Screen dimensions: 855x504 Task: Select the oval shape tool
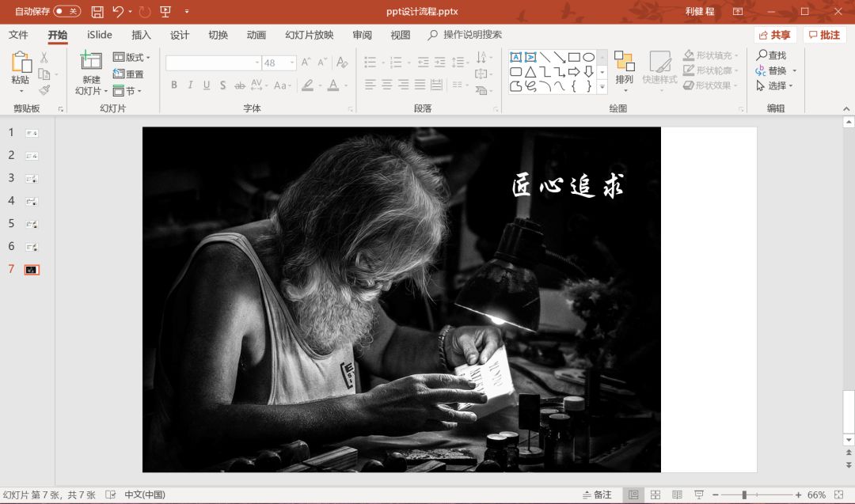[x=590, y=57]
